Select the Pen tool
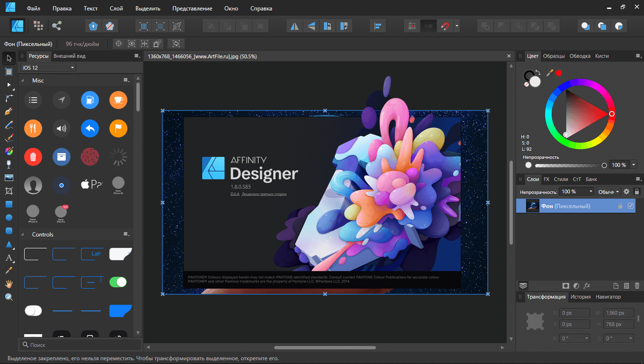 9,111
